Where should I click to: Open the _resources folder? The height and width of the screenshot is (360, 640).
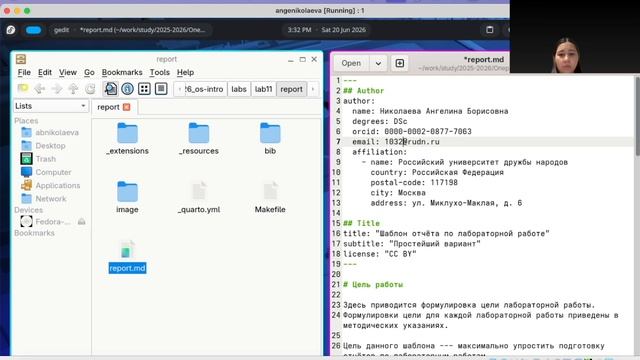[199, 139]
